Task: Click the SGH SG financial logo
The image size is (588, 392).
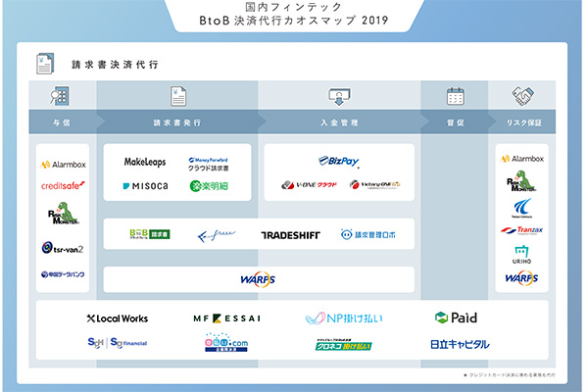Action: pos(118,343)
